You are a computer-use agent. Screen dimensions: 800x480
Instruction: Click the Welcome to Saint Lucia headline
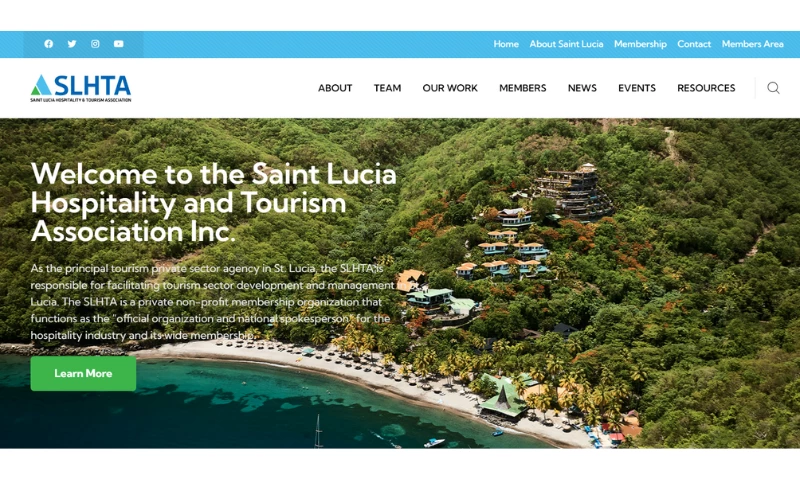[213, 203]
